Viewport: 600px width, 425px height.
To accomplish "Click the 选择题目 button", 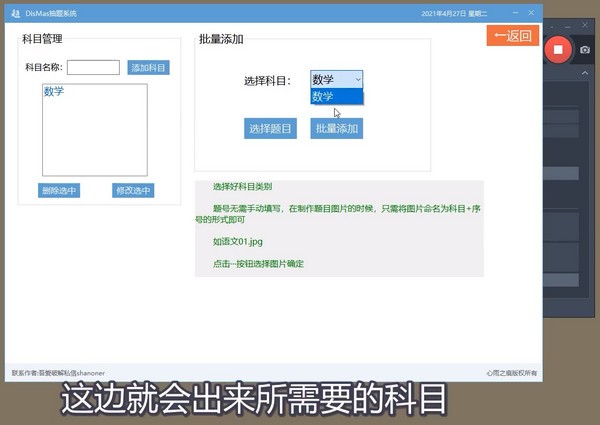I will pyautogui.click(x=271, y=129).
